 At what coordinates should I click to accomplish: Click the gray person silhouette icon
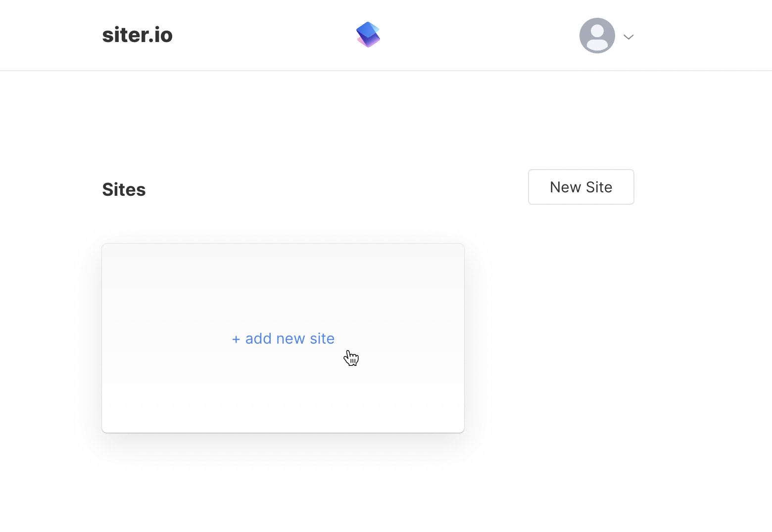click(597, 36)
